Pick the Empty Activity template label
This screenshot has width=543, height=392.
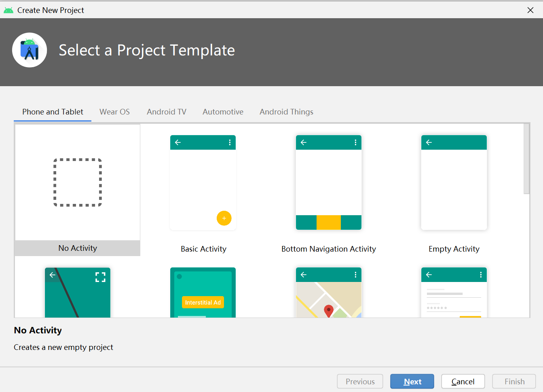coord(454,249)
